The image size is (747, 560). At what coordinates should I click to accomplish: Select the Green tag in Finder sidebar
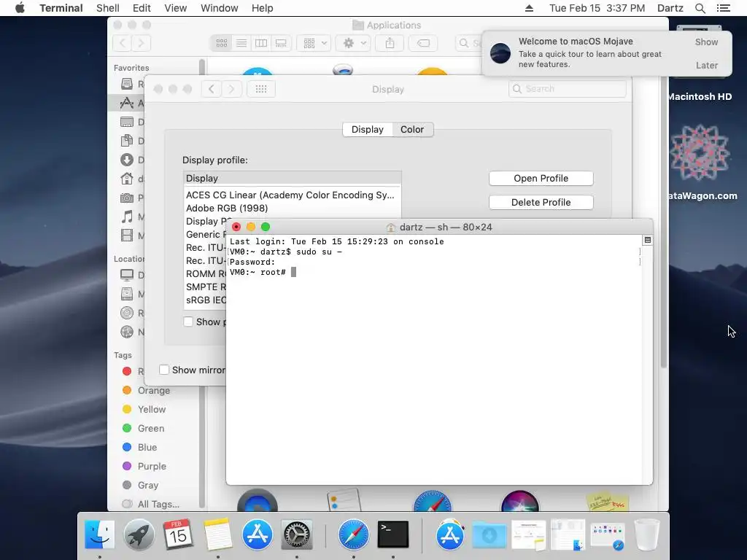click(x=143, y=429)
